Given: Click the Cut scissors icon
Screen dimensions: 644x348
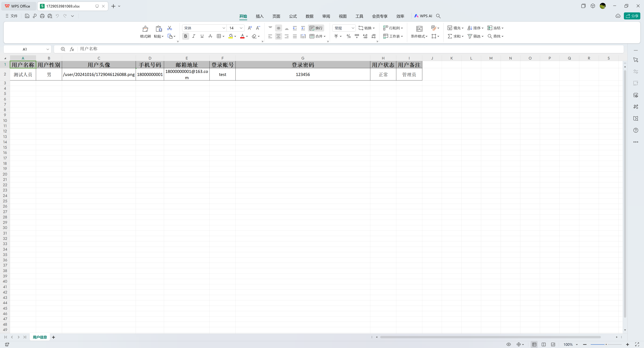Looking at the screenshot, I should (x=170, y=28).
